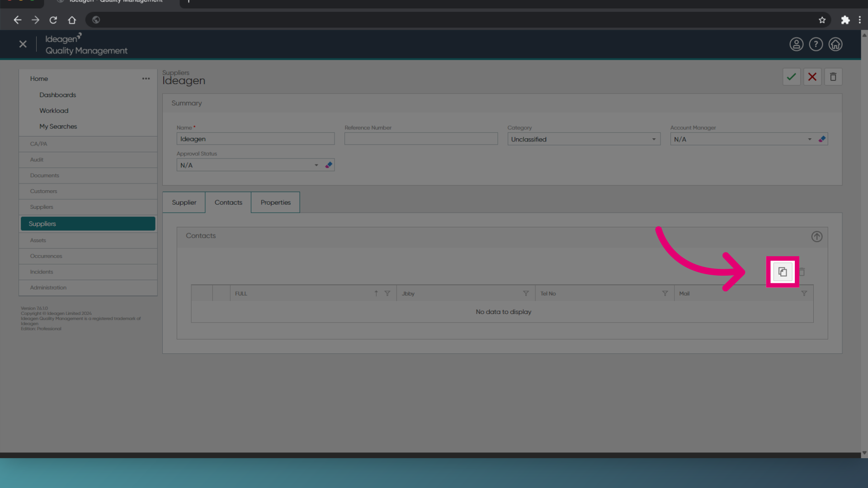The image size is (868, 488).
Task: Click the browser home icon
Action: click(x=72, y=20)
